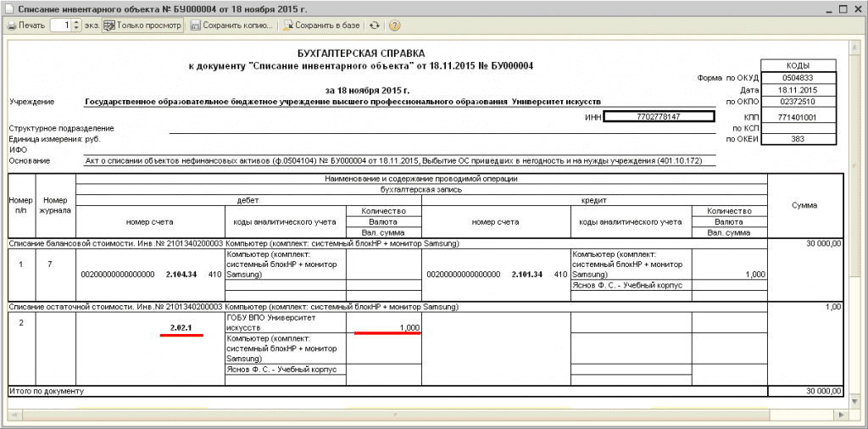868x429 pixels.
Task: Click the БУХГАЛТЕРСКАЯ СПРАВКА heading
Action: point(361,53)
